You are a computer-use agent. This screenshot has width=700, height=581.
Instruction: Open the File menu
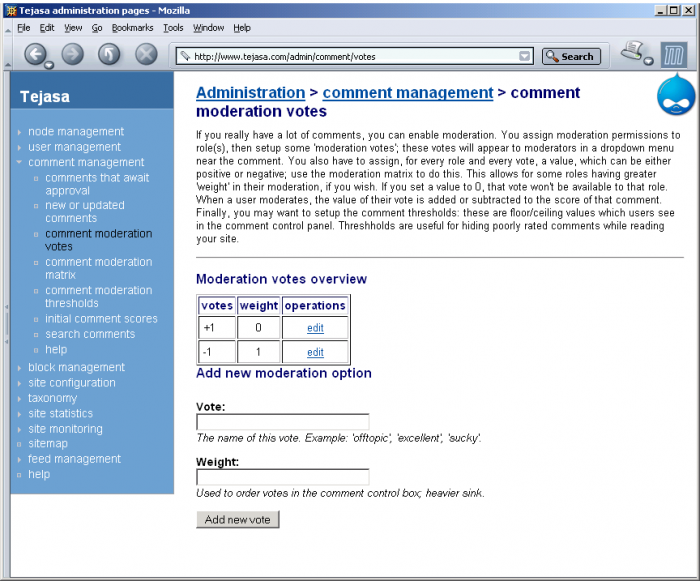coord(24,28)
